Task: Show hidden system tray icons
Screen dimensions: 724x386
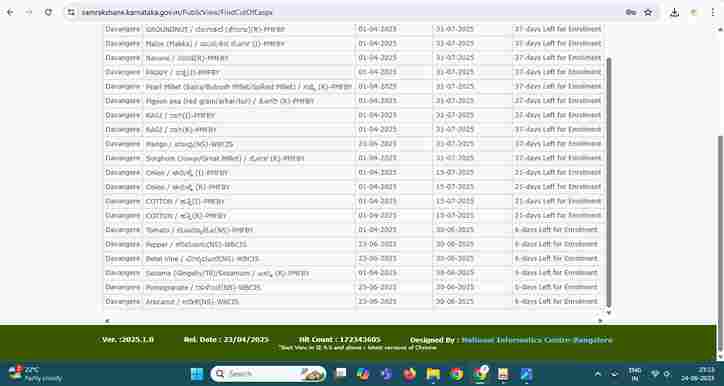Action: click(x=597, y=374)
